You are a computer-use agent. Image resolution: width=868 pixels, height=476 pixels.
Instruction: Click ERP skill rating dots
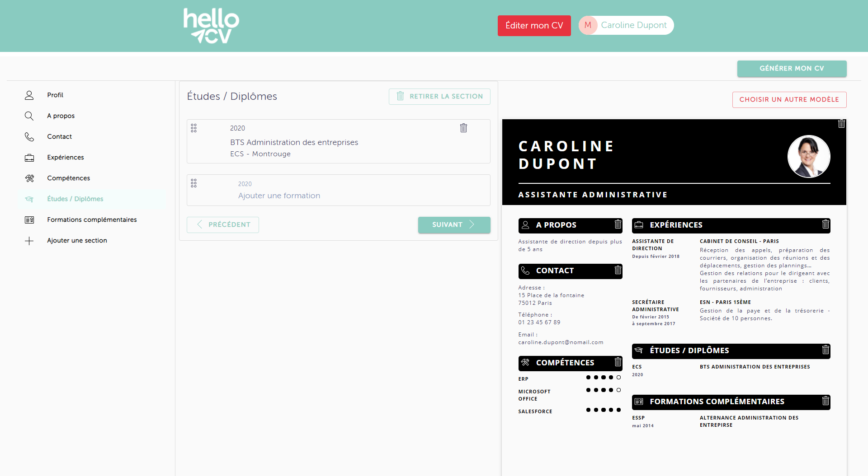coord(604,378)
